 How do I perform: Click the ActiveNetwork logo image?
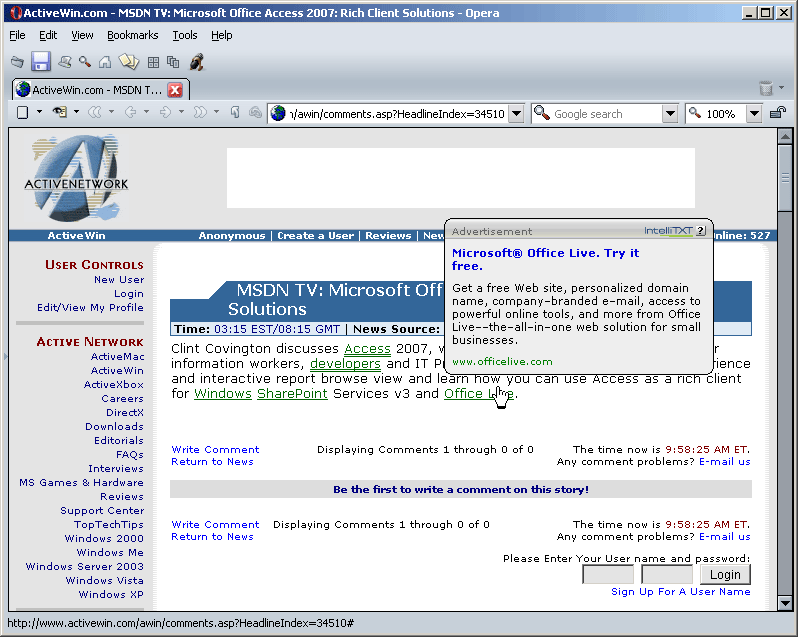76,178
